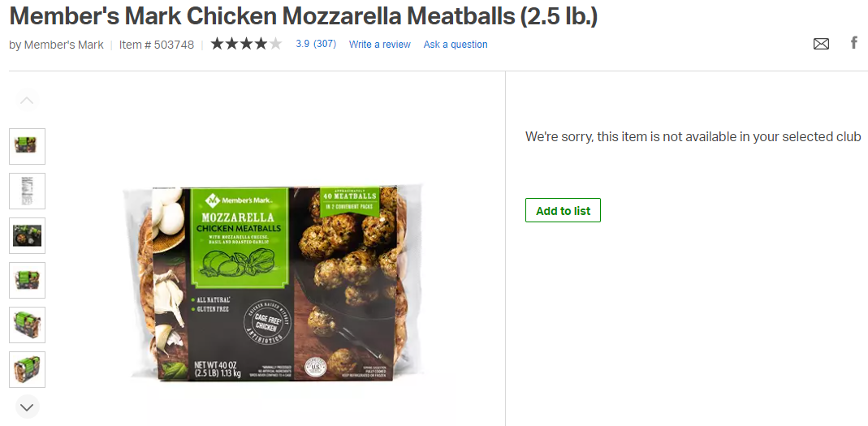The height and width of the screenshot is (426, 868).
Task: Open the 3.9 rating score link
Action: 302,44
